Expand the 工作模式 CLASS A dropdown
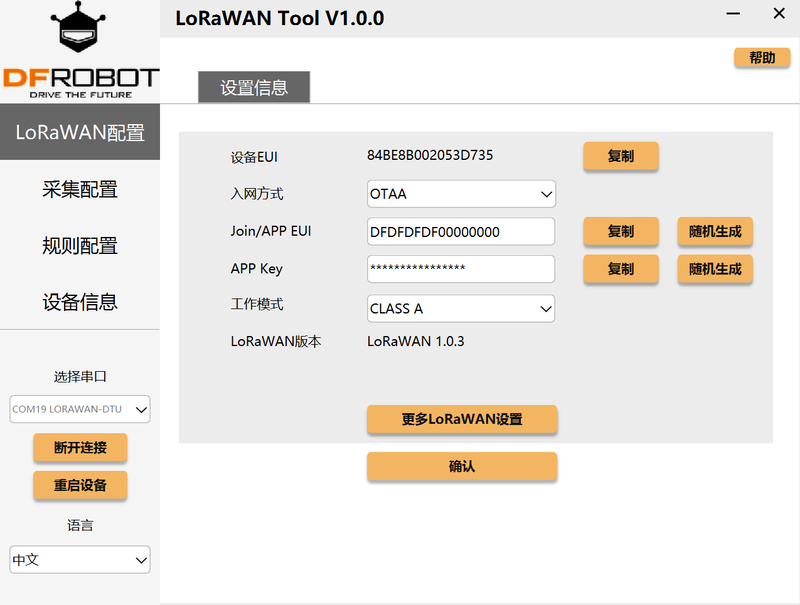This screenshot has width=800, height=605. click(x=461, y=309)
